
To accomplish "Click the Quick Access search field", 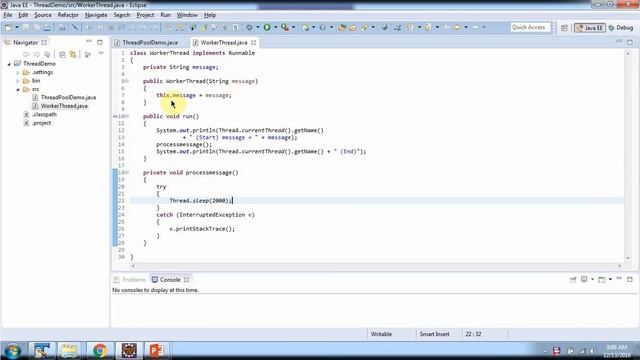I will pos(530,27).
